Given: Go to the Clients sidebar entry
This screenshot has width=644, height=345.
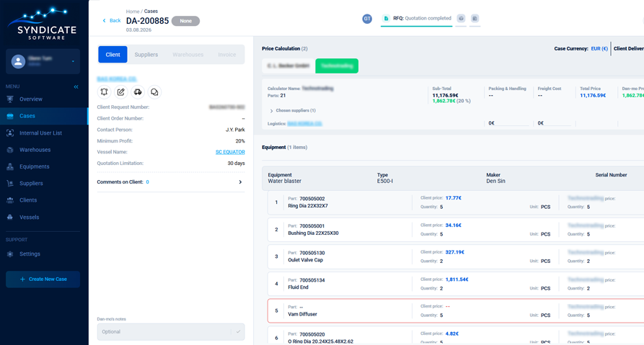Looking at the screenshot, I should tap(28, 200).
